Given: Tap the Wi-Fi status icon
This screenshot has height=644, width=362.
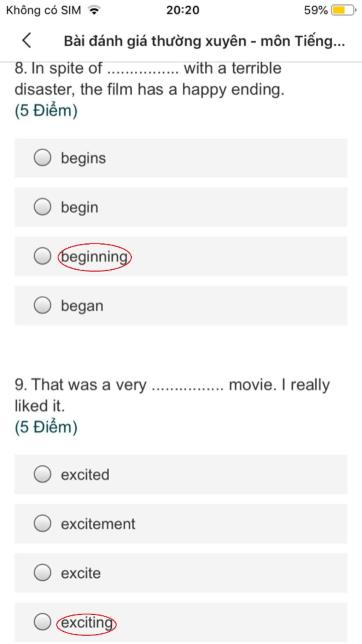Looking at the screenshot, I should pyautogui.click(x=94, y=10).
